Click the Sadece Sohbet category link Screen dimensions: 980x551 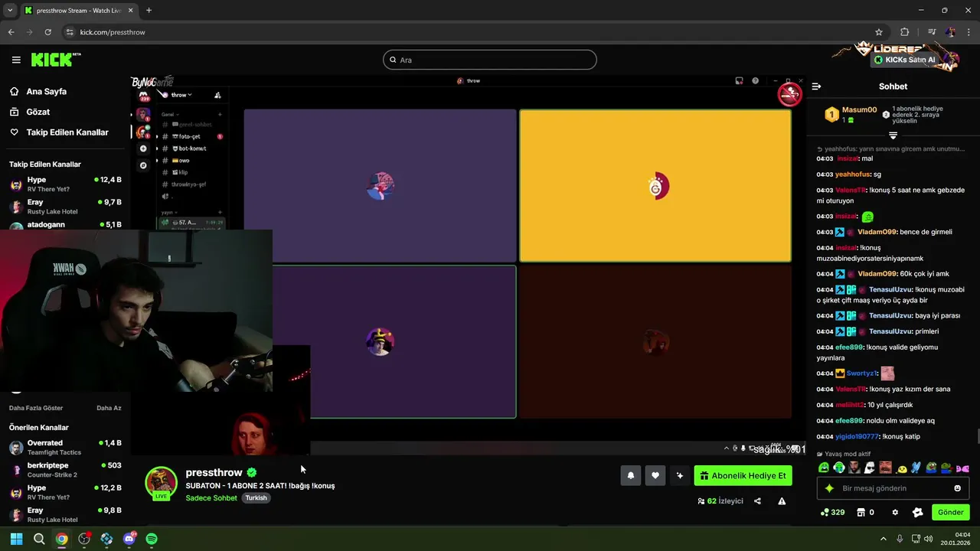211,498
